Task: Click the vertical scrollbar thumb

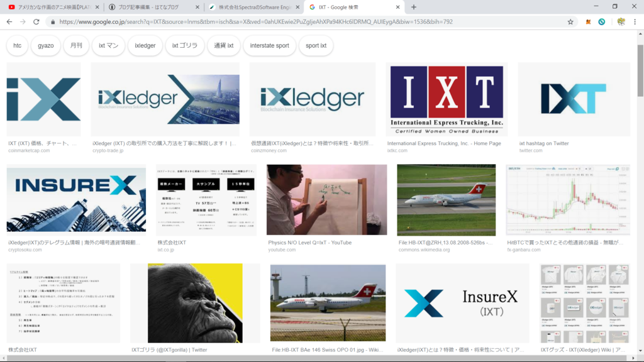Action: (x=640, y=70)
